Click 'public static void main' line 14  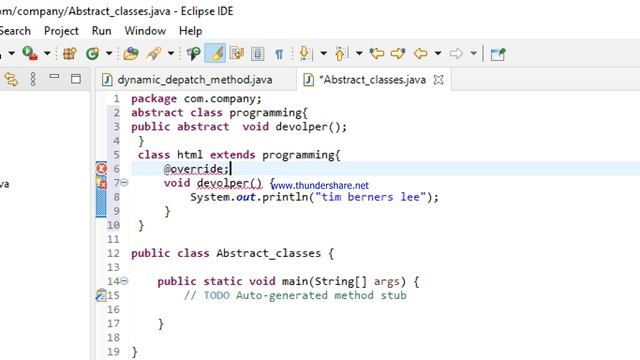pyautogui.click(x=288, y=282)
